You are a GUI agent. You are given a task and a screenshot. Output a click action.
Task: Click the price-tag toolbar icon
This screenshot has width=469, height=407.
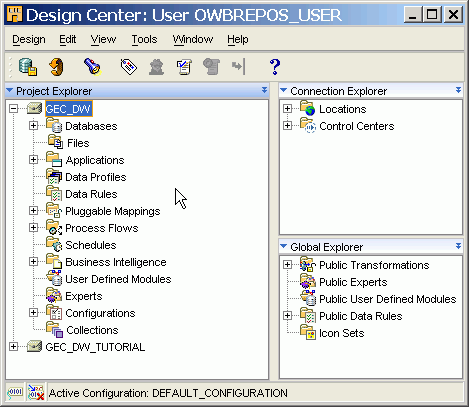click(129, 66)
